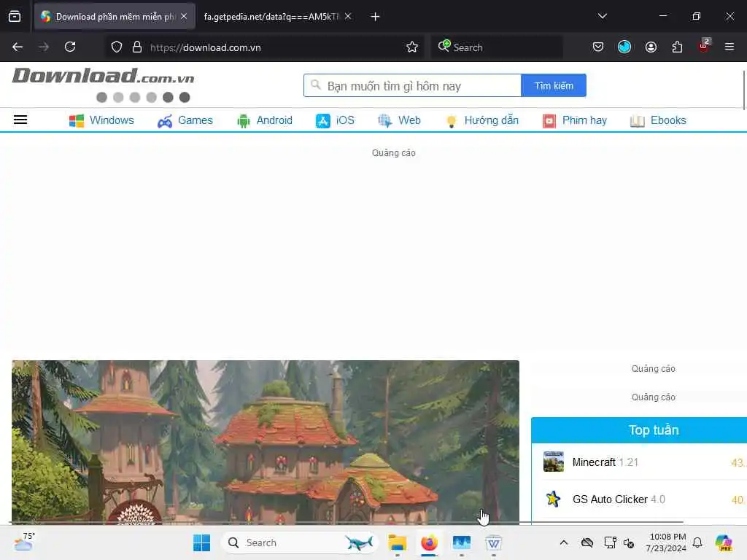Open the Extensions puzzle-piece icon
Screen dimensions: 747x560
[x=677, y=47]
